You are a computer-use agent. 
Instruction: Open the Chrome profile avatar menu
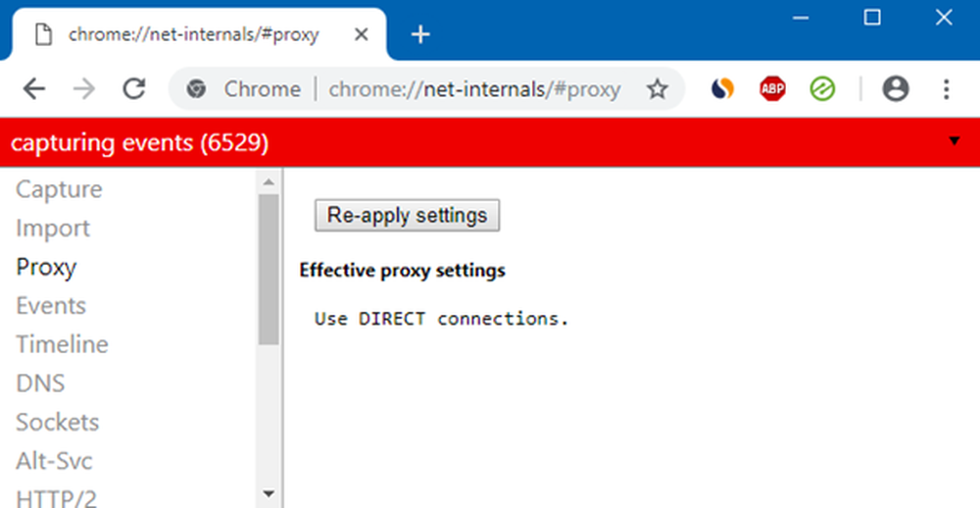click(x=895, y=89)
